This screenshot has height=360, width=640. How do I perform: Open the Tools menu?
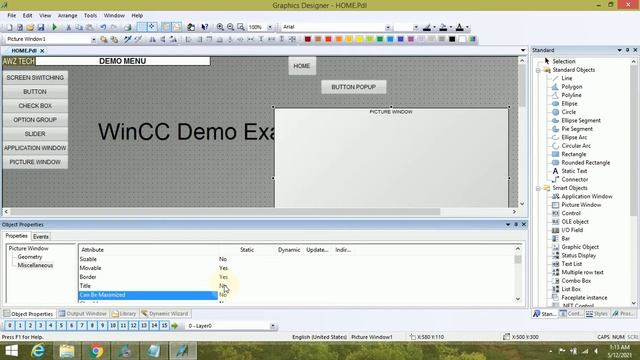pos(90,16)
